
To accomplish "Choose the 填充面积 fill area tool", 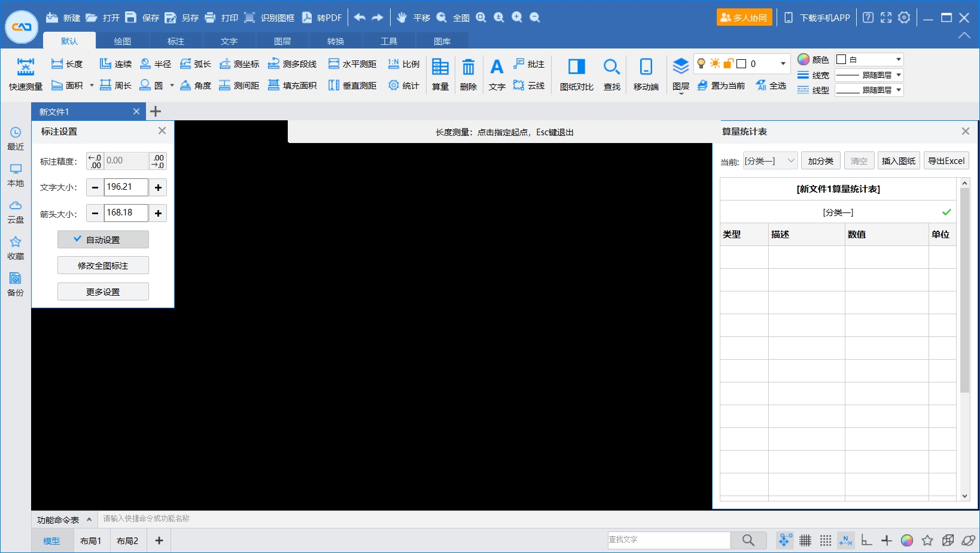I will pos(293,86).
